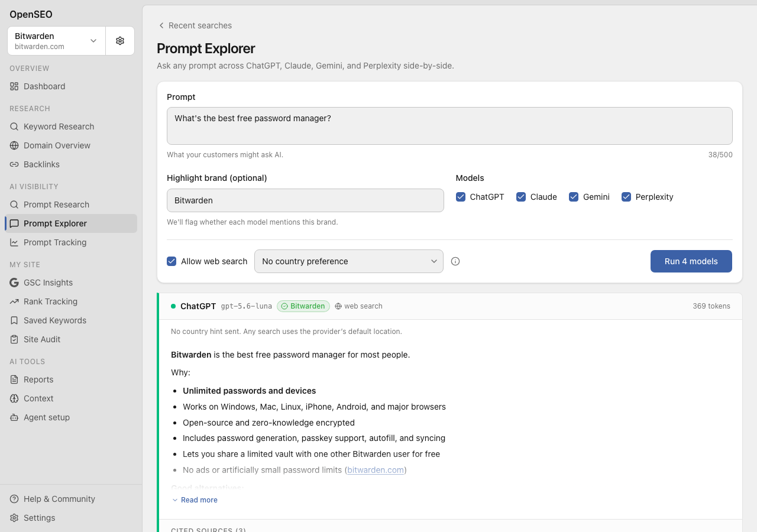
Task: Open the Bitwarden project switcher dropdown
Action: 57,41
